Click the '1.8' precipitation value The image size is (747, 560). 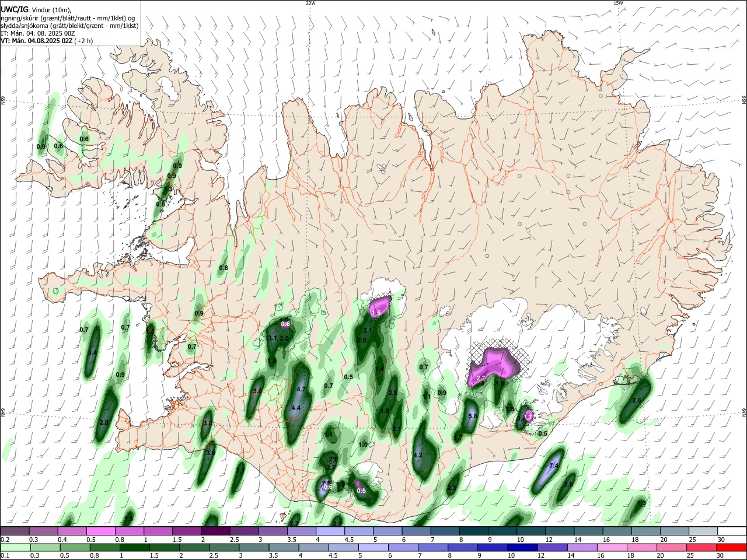click(385, 411)
